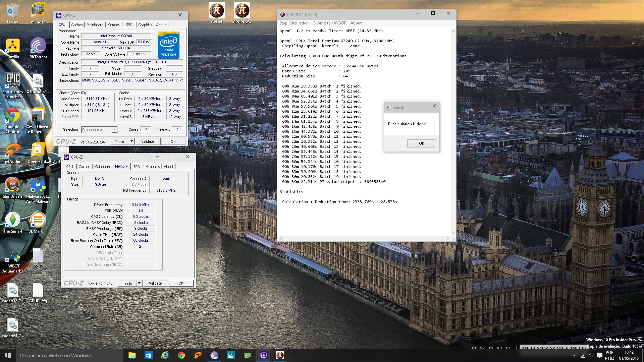Click Submit to HWBOT in GPUPI

329,23
